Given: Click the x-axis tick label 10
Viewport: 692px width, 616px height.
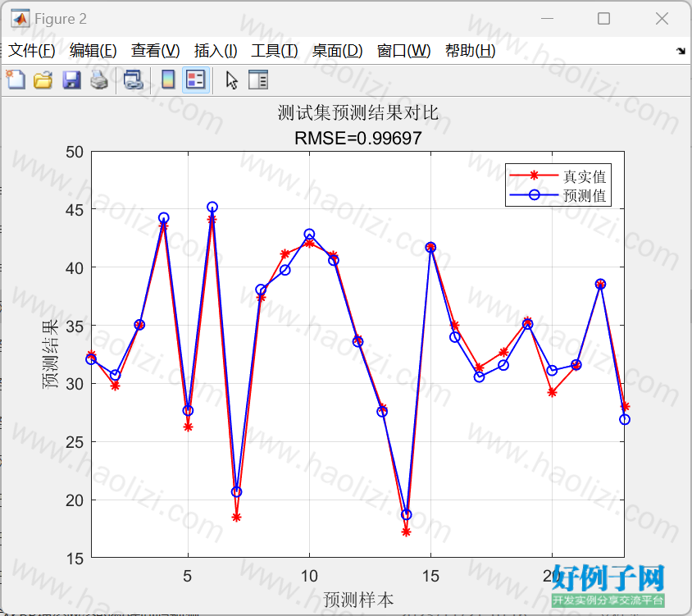Looking at the screenshot, I should click(309, 577).
